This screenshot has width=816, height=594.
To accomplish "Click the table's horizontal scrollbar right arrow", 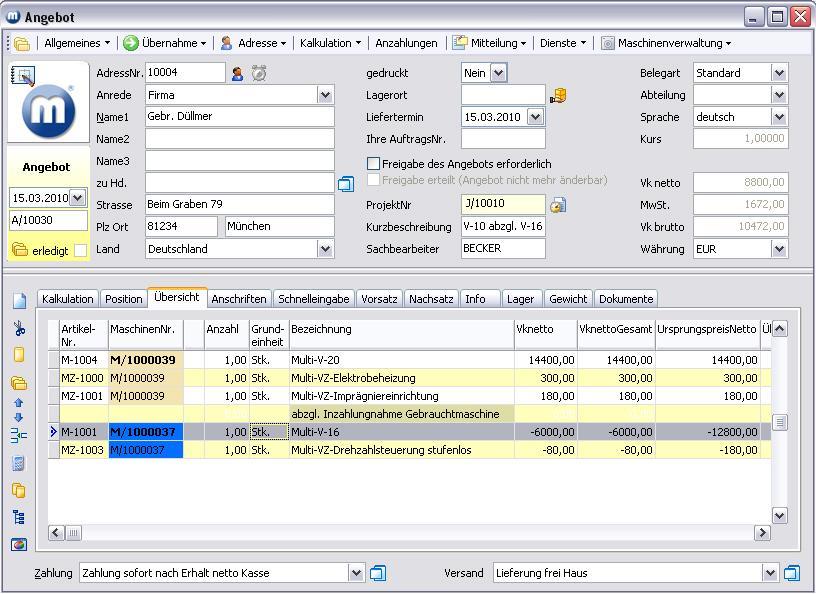I will click(762, 533).
